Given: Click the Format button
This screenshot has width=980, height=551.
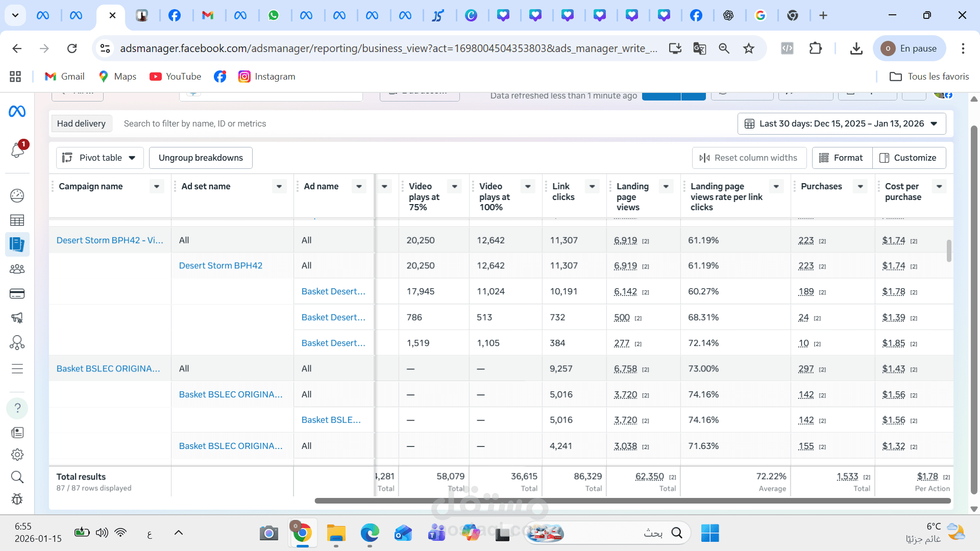Looking at the screenshot, I should 842,158.
